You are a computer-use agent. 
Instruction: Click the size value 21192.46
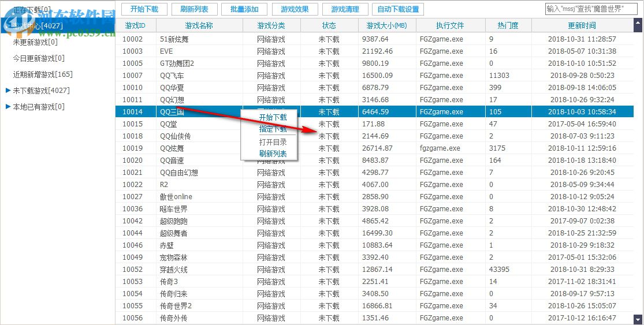(377, 51)
